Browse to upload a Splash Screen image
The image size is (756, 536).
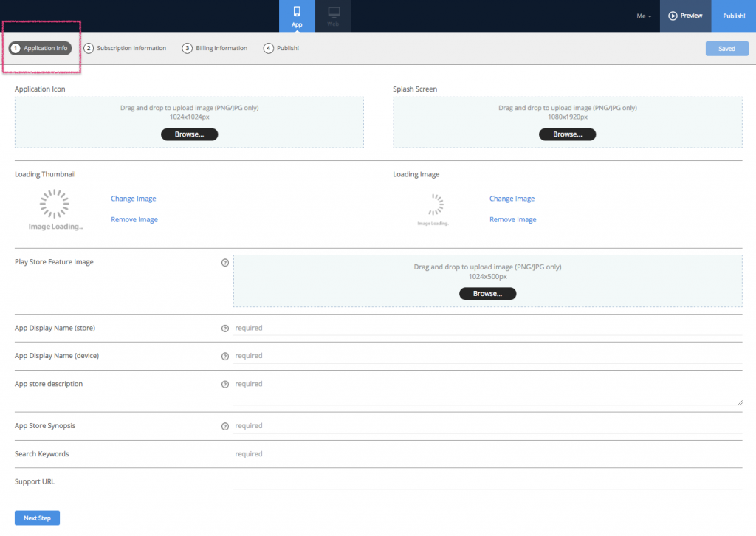pos(567,134)
